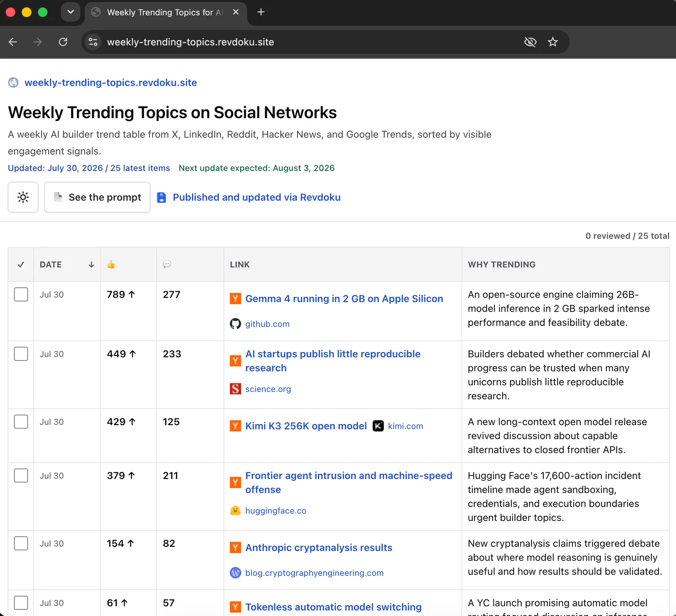676x616 pixels.
Task: Open weekly-trending-topics.revdoku.site header link
Action: [x=111, y=82]
